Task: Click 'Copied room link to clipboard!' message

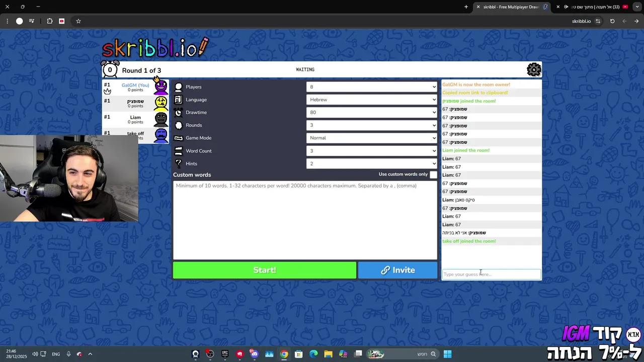Action: (475, 93)
